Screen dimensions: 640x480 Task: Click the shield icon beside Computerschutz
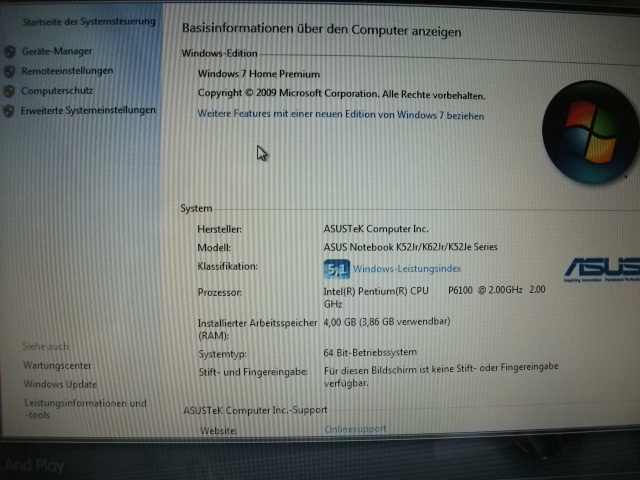(x=9, y=91)
